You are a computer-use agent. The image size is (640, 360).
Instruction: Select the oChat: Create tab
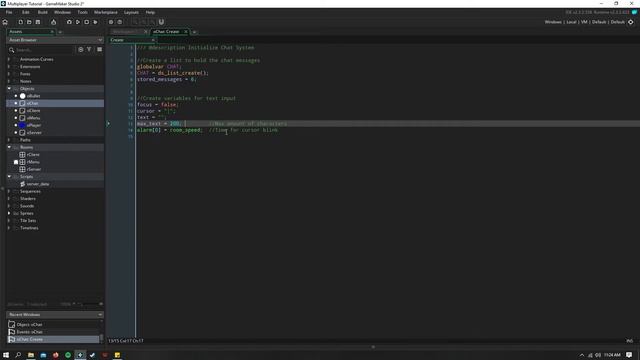[x=166, y=31]
